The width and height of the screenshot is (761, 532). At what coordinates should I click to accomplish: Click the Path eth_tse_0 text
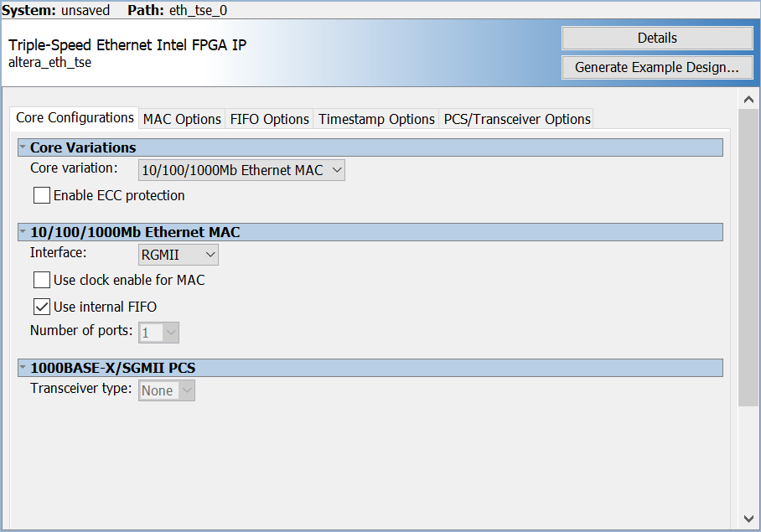pyautogui.click(x=177, y=10)
